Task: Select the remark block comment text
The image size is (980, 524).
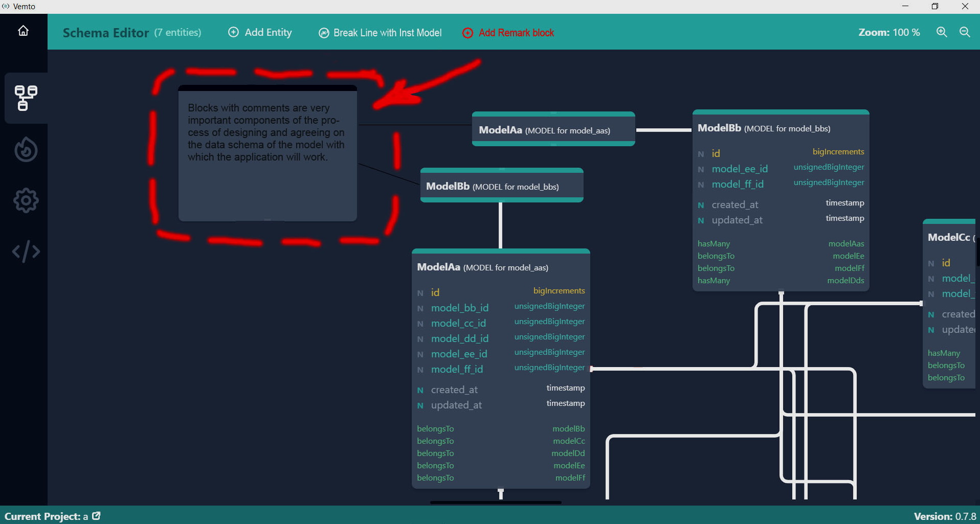Action: click(x=266, y=132)
